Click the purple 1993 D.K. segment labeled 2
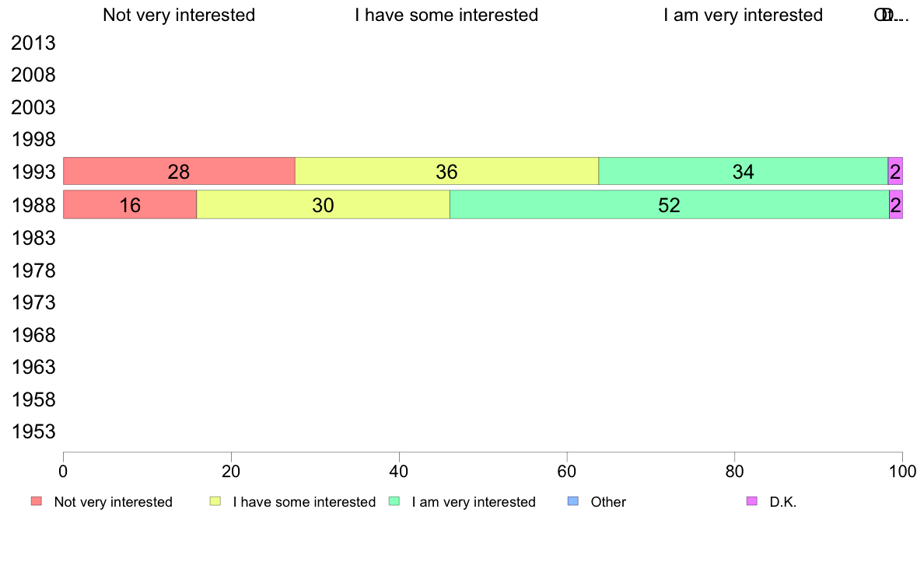 895,172
